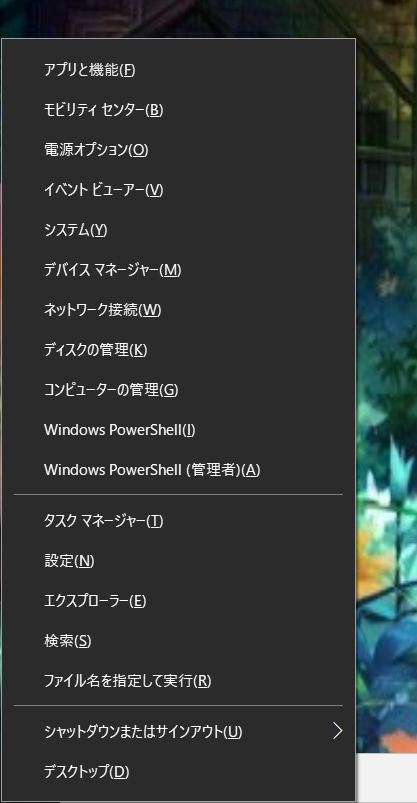
Task: Click the chevron arrow beside シャットダウンまたはサインアウト
Action: tap(337, 731)
